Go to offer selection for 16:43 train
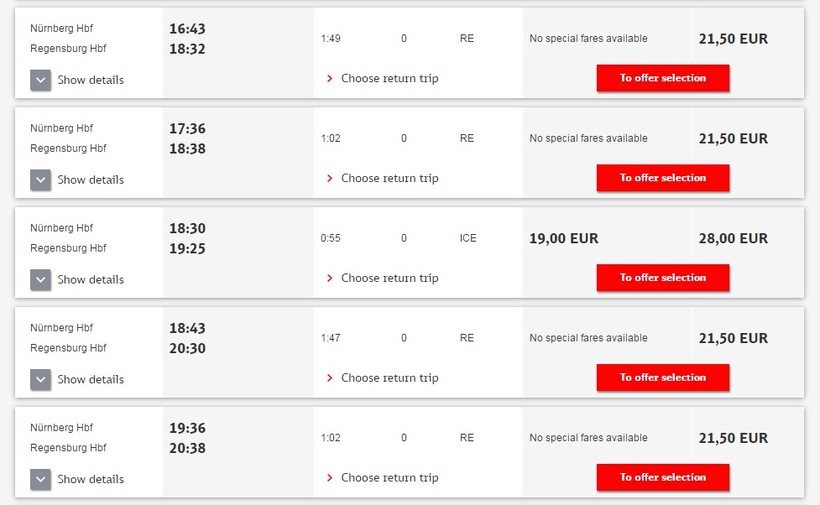This screenshot has height=505, width=820. pos(663,78)
